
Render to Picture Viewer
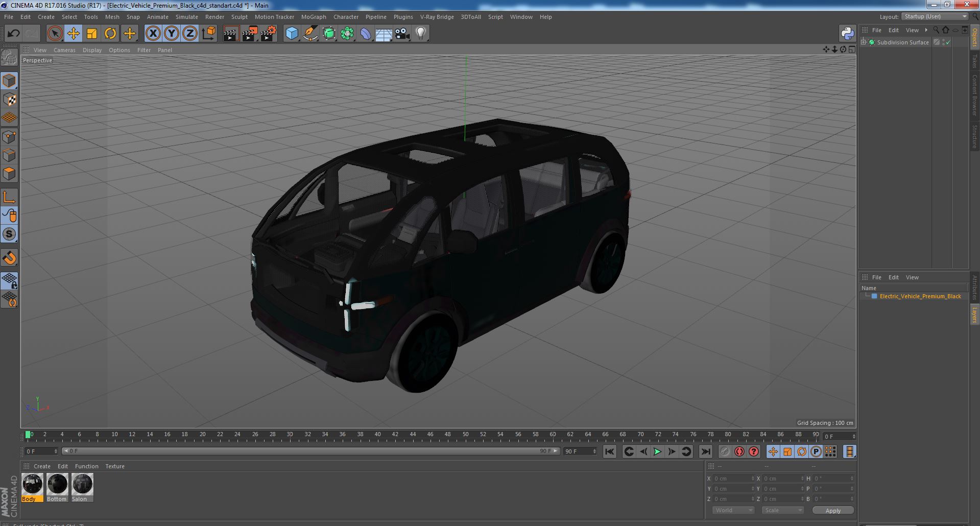point(250,34)
